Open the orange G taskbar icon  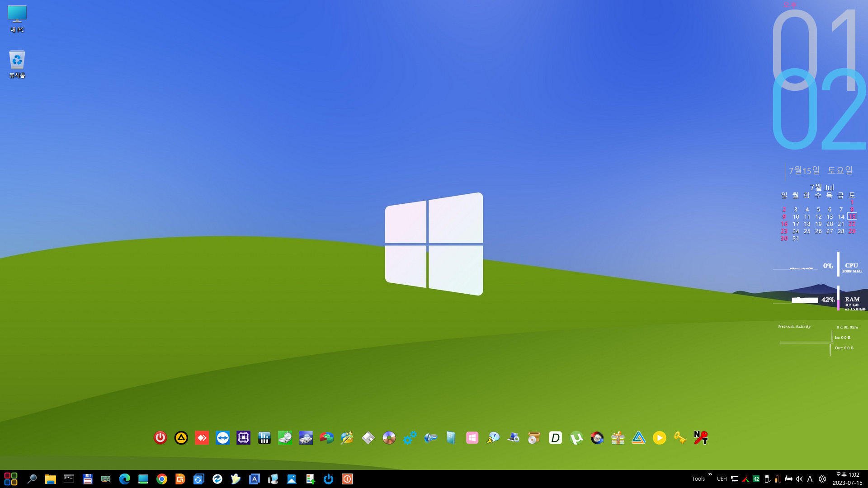pos(180,479)
